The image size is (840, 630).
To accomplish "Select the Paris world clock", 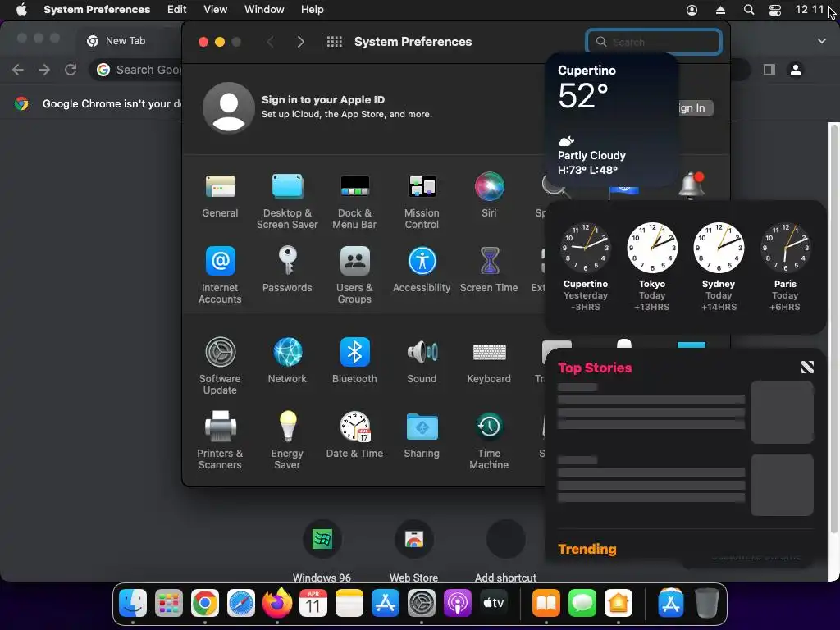I will pyautogui.click(x=785, y=267).
